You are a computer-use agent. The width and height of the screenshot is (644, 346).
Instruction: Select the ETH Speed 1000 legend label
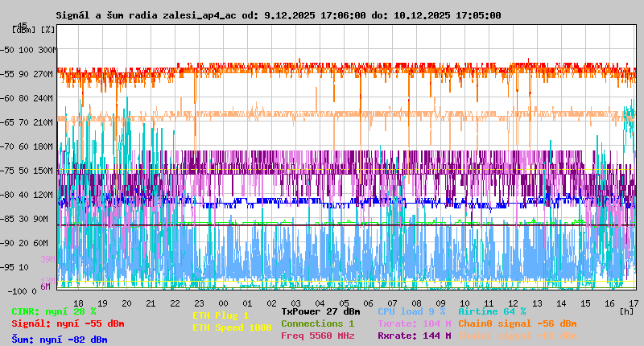pos(232,327)
